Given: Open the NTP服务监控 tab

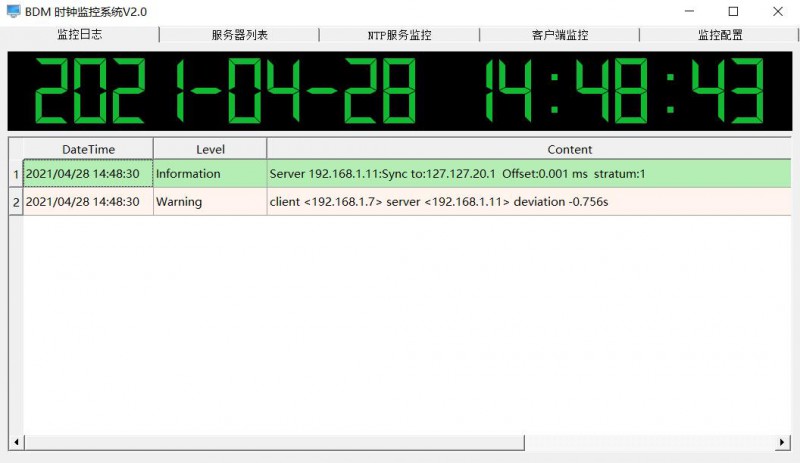Looking at the screenshot, I should point(399,35).
